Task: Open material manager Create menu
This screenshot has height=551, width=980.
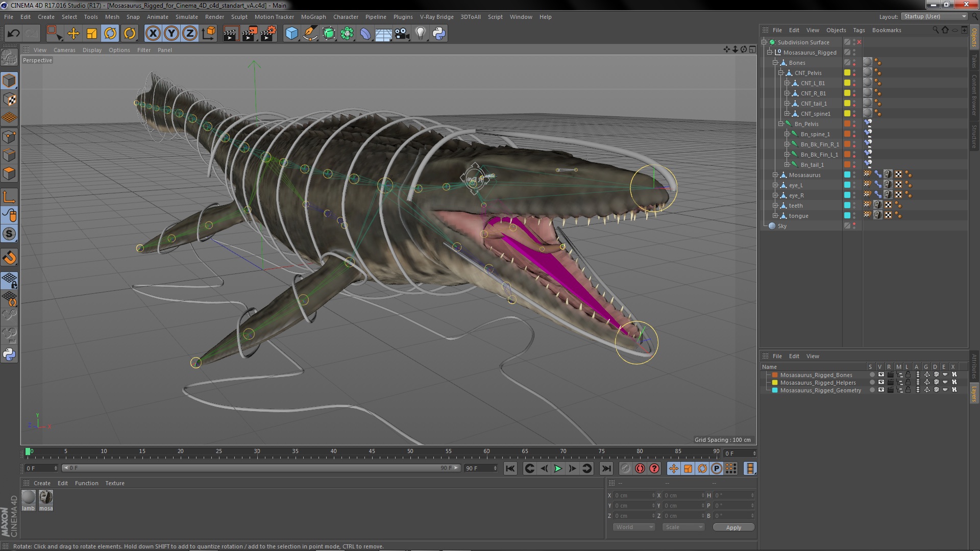Action: pos(42,483)
